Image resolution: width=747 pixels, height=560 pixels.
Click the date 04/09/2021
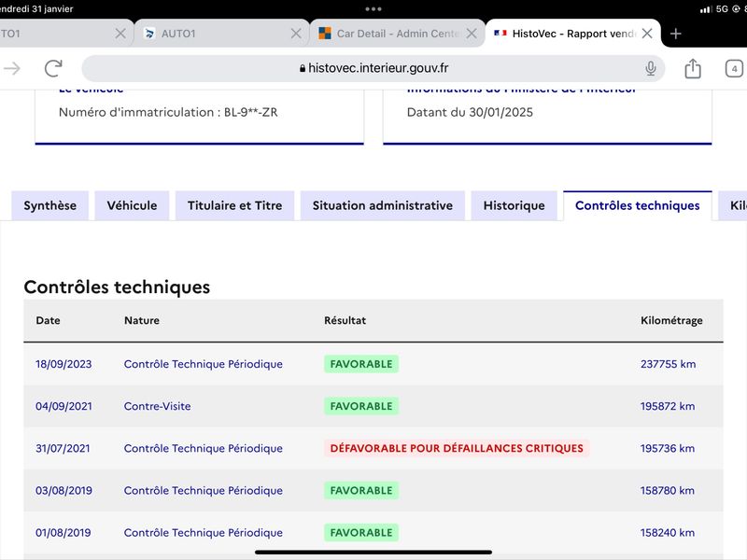tap(63, 406)
